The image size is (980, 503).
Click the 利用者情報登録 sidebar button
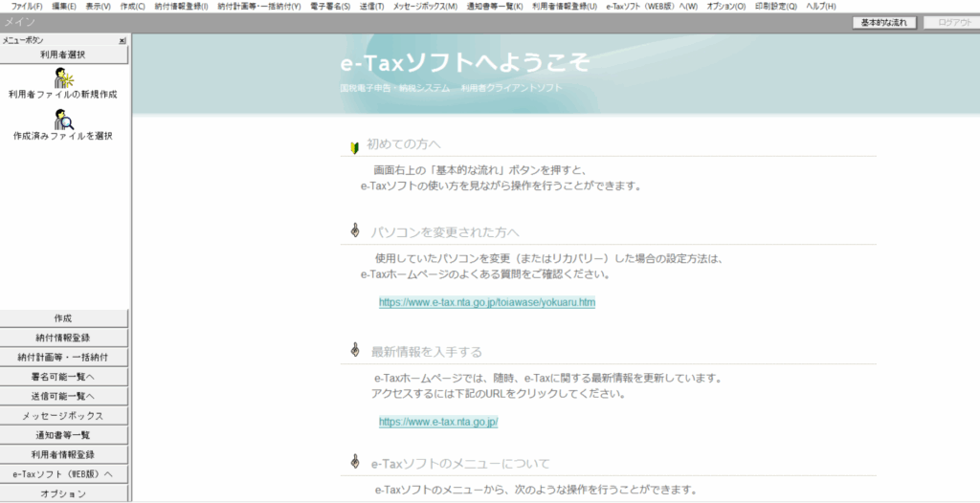pyautogui.click(x=63, y=454)
